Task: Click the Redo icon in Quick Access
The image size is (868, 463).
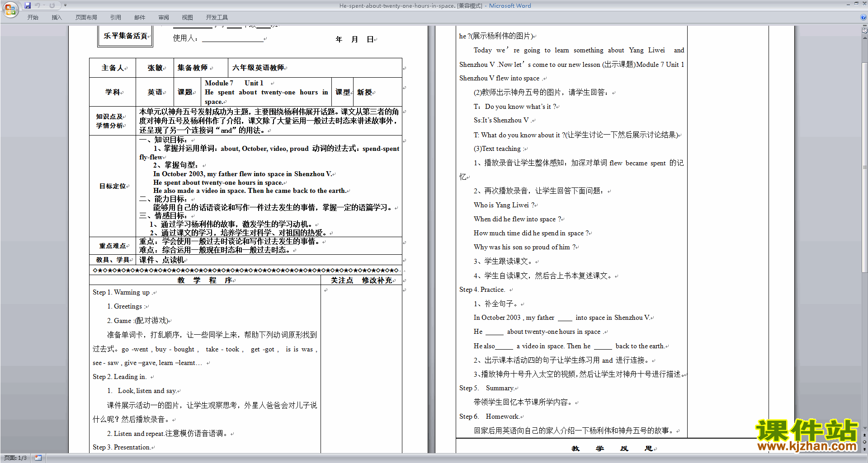Action: pos(52,5)
